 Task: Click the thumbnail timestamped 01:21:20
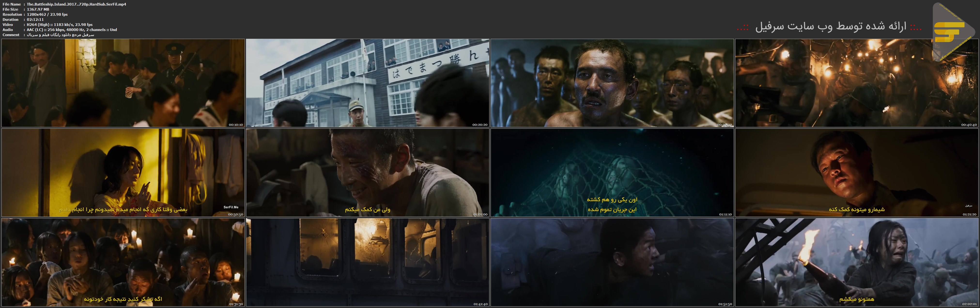click(x=856, y=173)
